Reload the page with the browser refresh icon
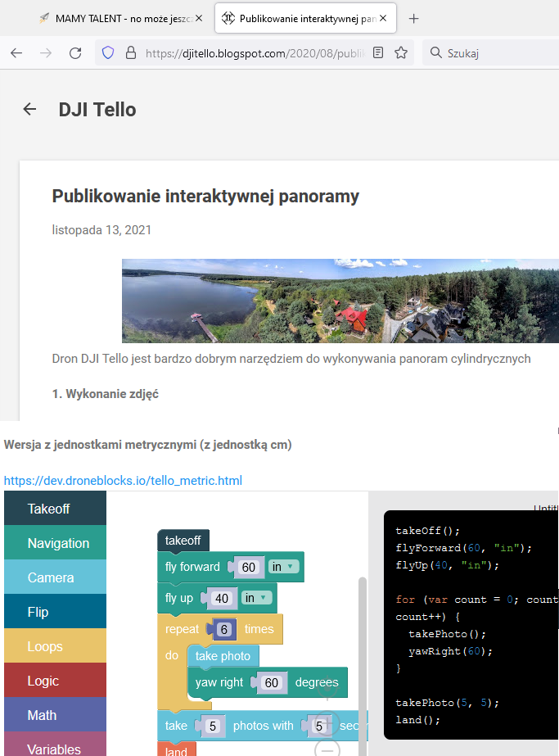Screen dimensions: 559x756 75,53
